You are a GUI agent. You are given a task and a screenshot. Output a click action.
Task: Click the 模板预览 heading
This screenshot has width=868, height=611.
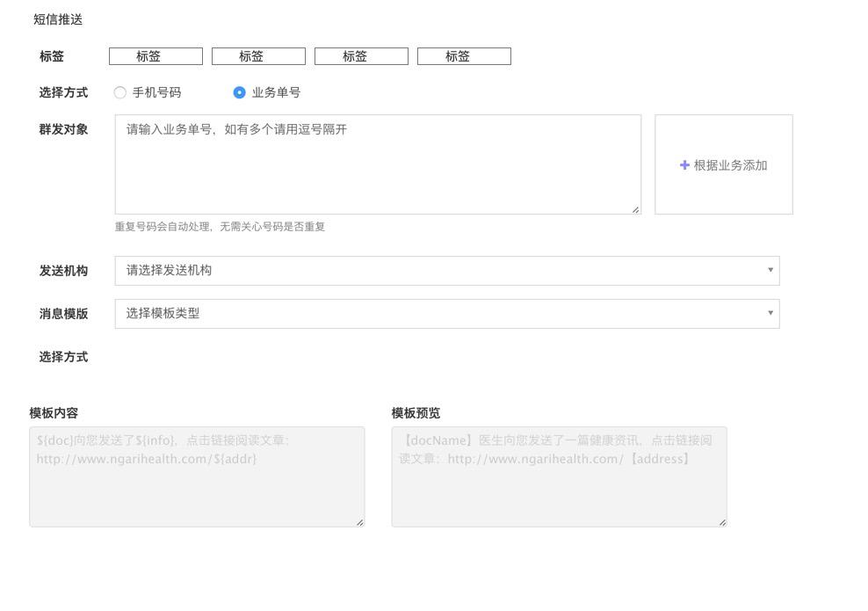(416, 412)
